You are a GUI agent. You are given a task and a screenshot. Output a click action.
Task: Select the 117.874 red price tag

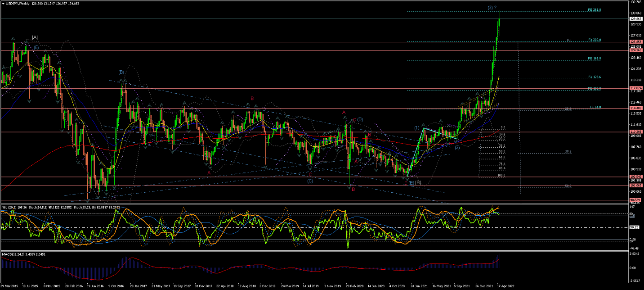pos(635,88)
